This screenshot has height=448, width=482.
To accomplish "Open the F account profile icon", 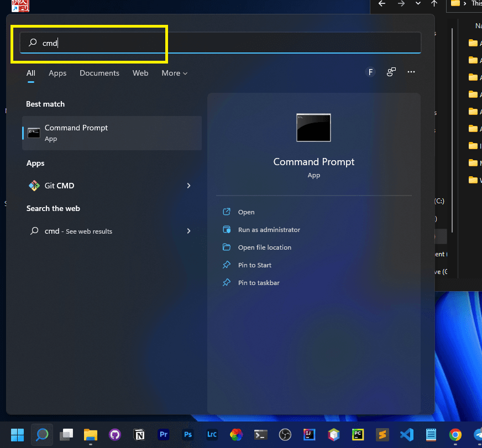I will 370,72.
